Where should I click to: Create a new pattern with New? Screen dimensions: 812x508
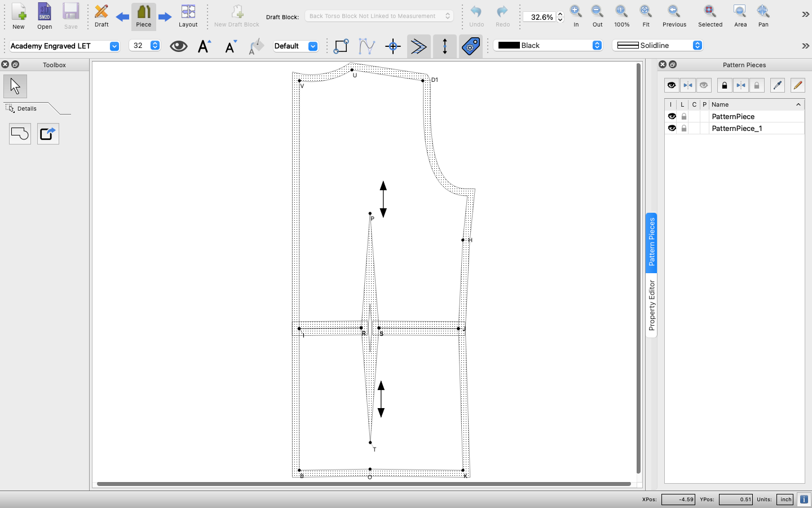coord(19,16)
